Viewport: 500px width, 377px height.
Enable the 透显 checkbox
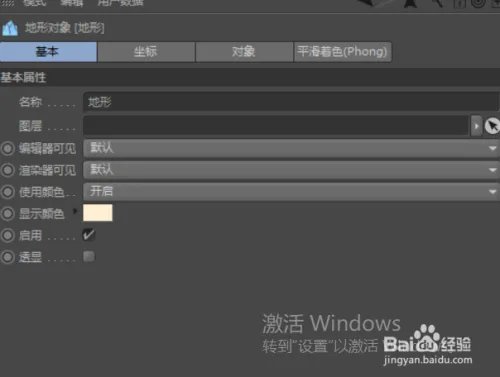89,256
